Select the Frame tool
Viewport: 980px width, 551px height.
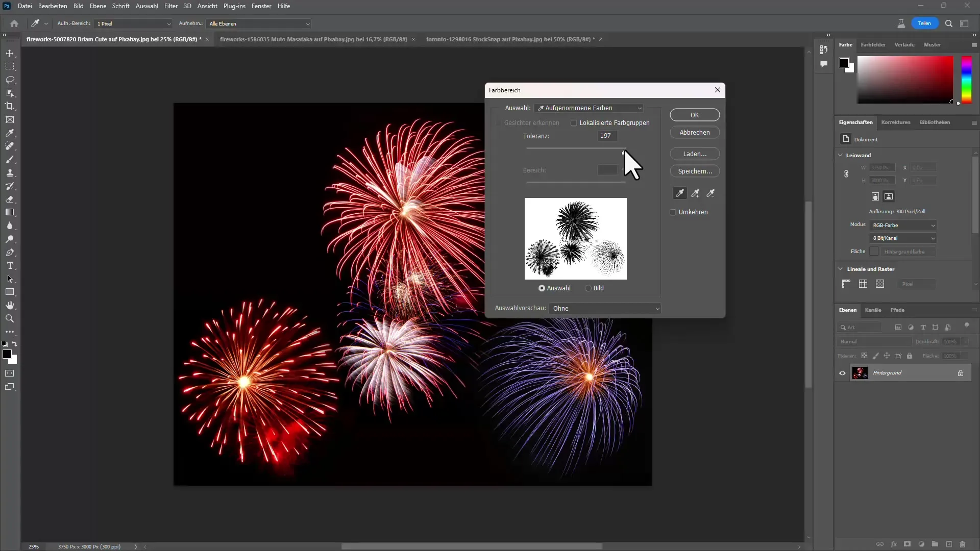[10, 119]
